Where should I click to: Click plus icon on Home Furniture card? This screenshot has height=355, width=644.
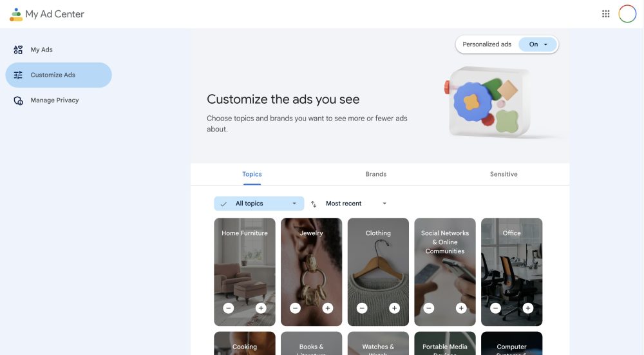(261, 308)
